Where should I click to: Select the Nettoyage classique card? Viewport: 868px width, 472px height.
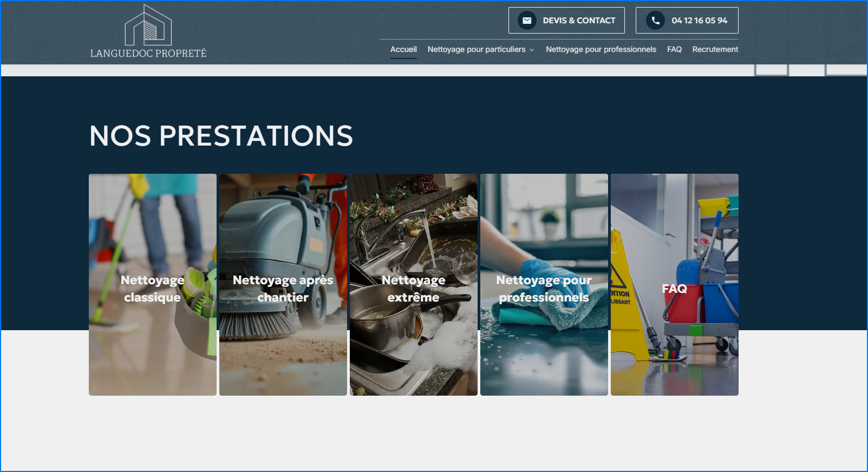pos(153,285)
